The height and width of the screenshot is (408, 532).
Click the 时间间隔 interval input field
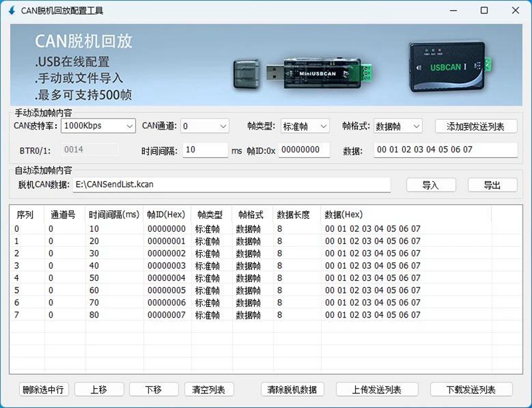pyautogui.click(x=205, y=150)
